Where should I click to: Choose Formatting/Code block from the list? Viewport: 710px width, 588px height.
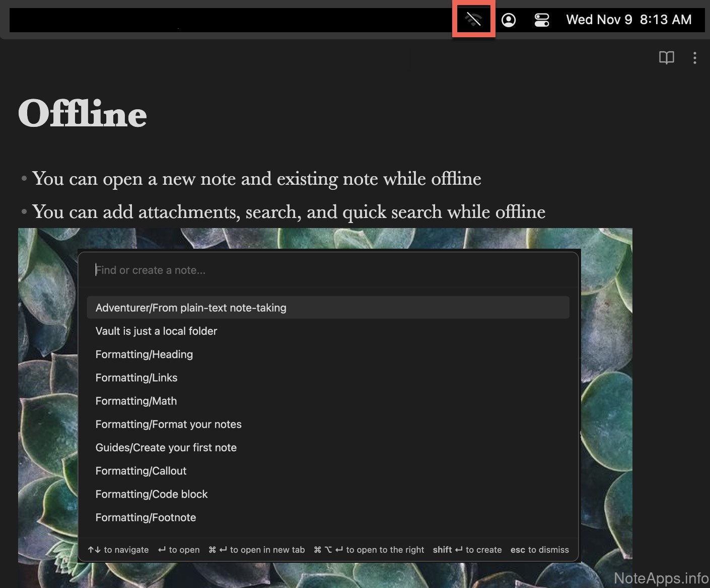[152, 494]
